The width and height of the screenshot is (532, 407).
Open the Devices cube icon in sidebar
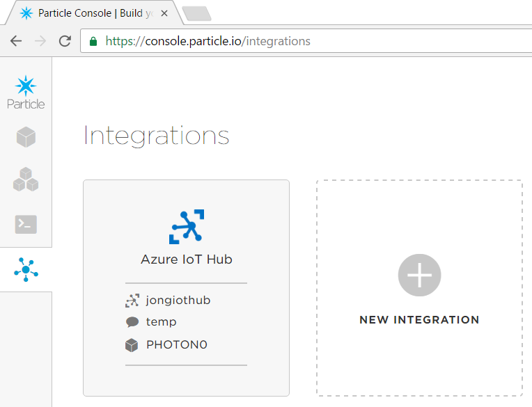[26, 137]
